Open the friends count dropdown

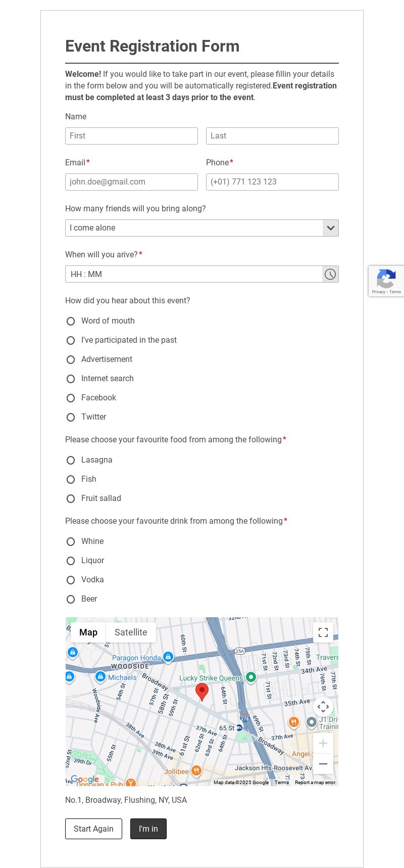pyautogui.click(x=201, y=228)
